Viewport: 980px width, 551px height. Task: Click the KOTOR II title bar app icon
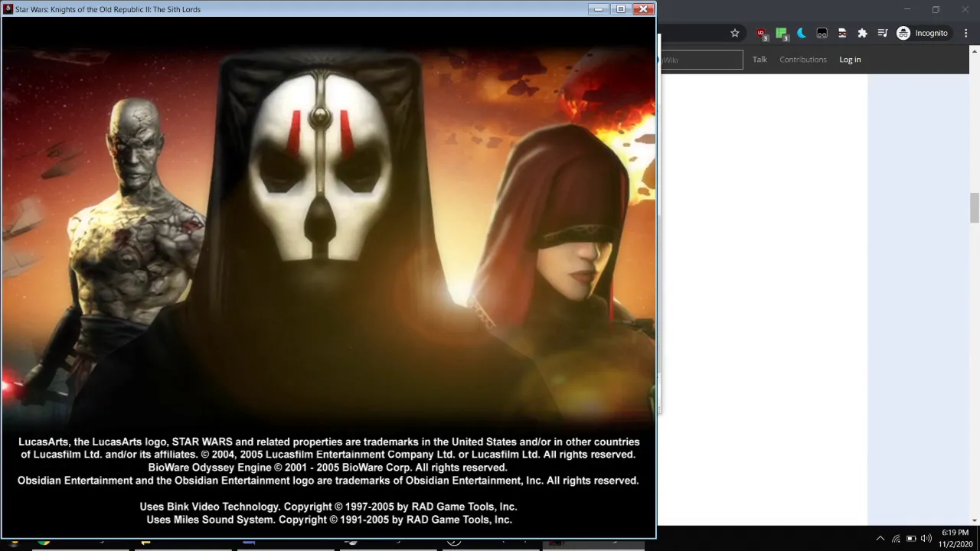(8, 9)
